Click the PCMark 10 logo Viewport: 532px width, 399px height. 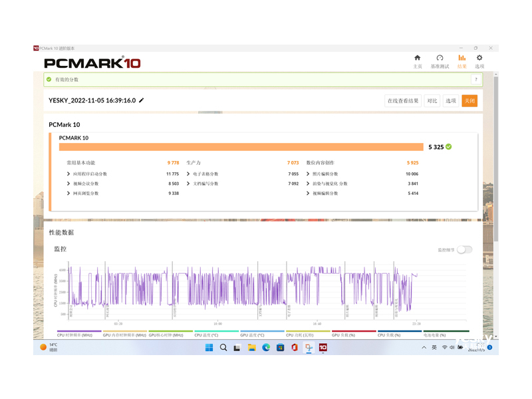[x=92, y=63]
